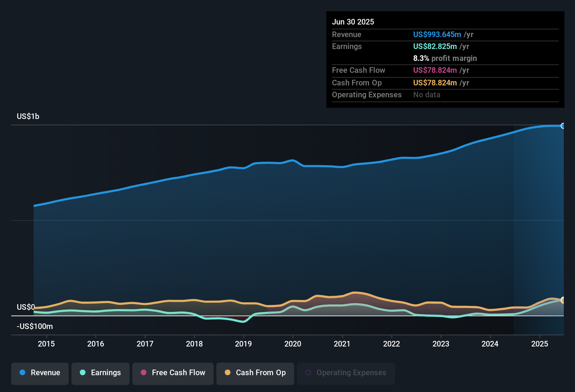Select the 2016 x-axis label

pos(96,344)
